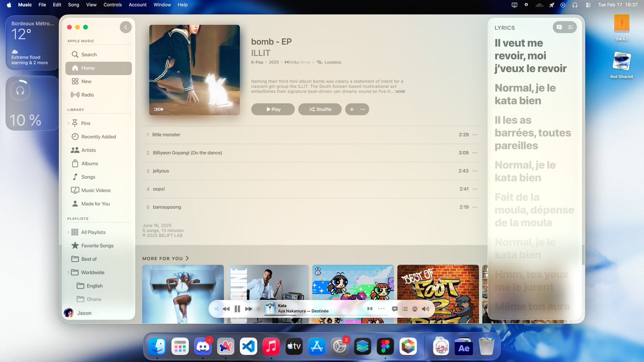Skip to next track in mini player
Screen dimensions: 644x362
248,309
